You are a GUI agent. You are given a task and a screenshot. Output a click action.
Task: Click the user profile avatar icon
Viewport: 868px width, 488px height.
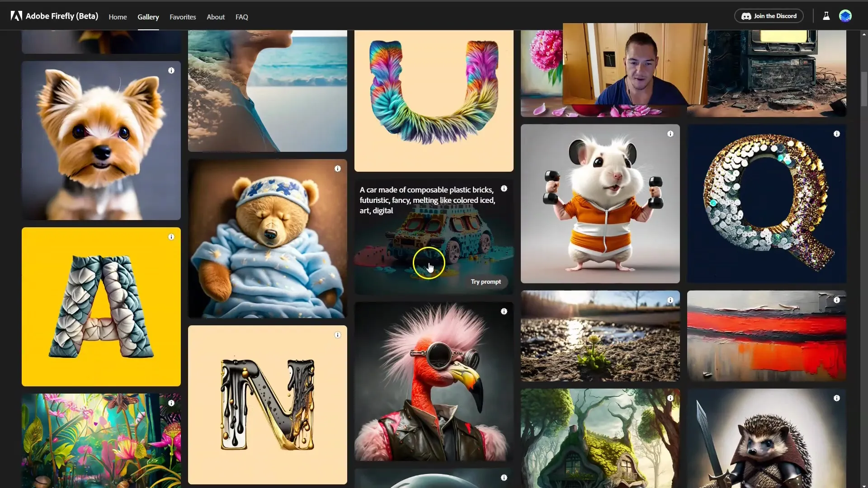(x=845, y=16)
